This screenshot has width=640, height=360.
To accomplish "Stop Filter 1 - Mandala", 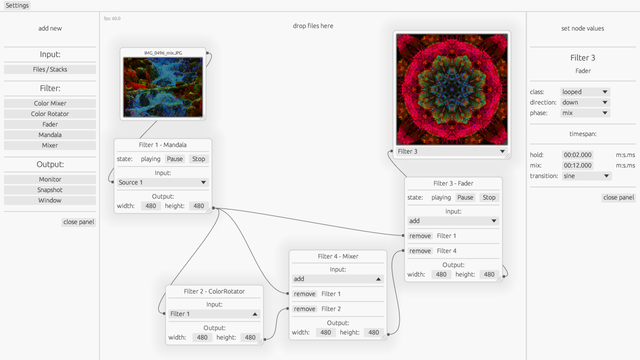I will 198,159.
